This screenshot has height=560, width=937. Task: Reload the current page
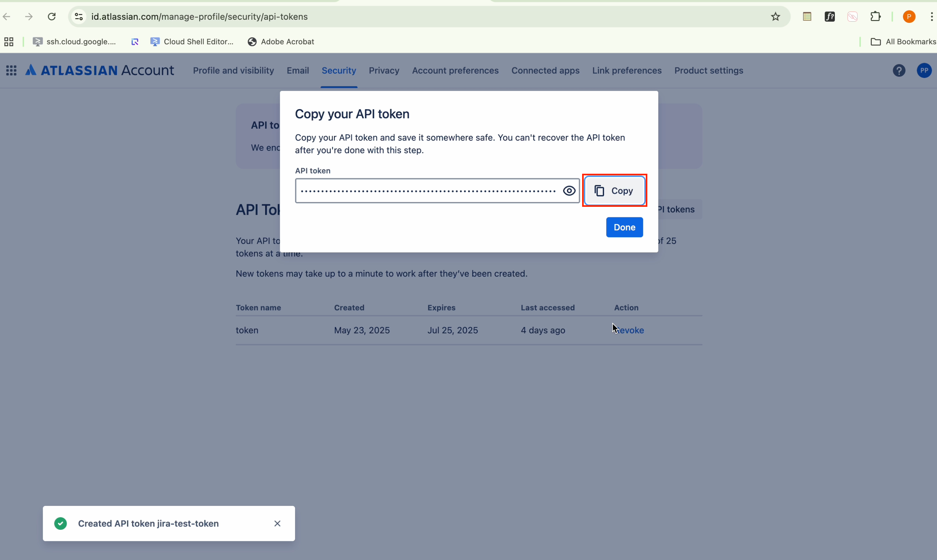52,17
